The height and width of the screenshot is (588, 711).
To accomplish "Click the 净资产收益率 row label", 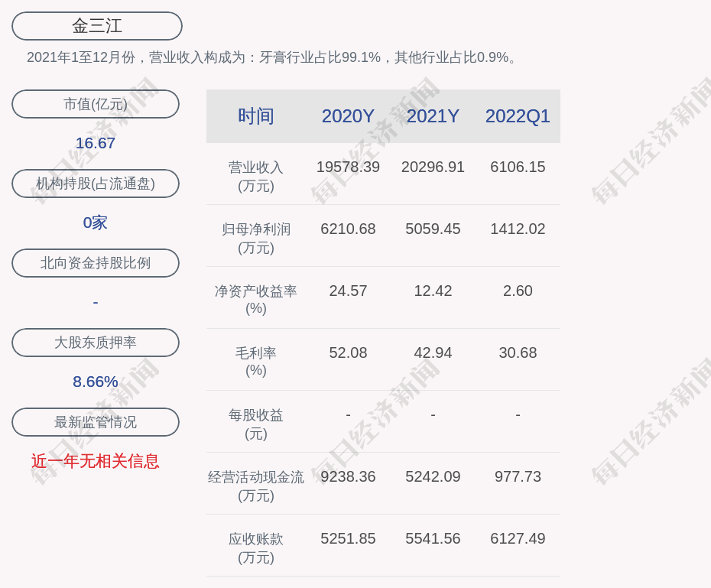I will pos(256,300).
